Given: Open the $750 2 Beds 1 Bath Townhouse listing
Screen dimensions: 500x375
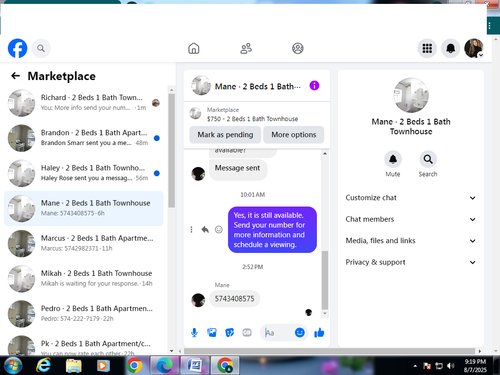Looking at the screenshot, I should tap(252, 114).
